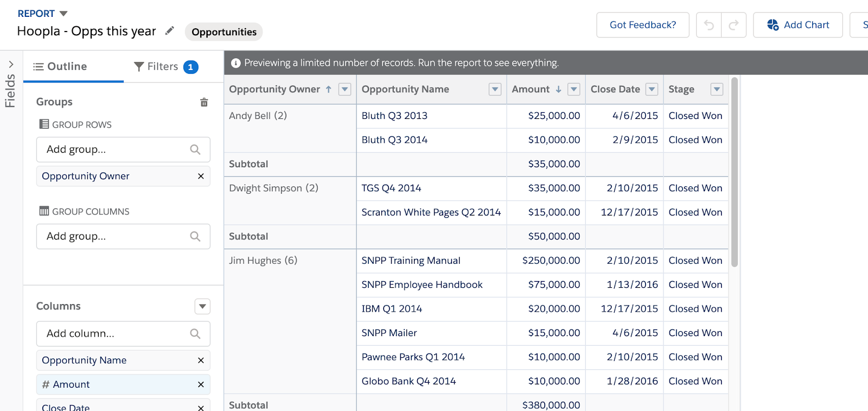This screenshot has height=411, width=868.
Task: Click the Opportunities report type pill
Action: pyautogui.click(x=224, y=32)
